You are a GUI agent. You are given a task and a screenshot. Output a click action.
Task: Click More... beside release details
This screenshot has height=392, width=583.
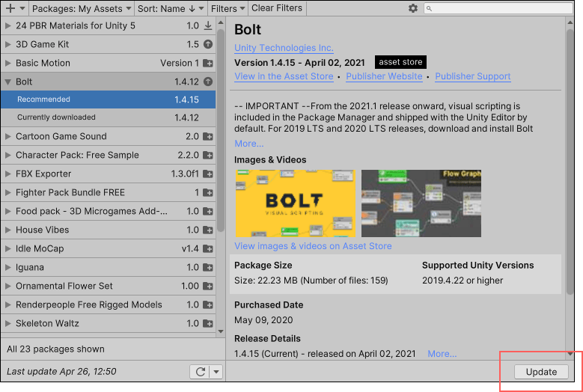click(x=442, y=354)
